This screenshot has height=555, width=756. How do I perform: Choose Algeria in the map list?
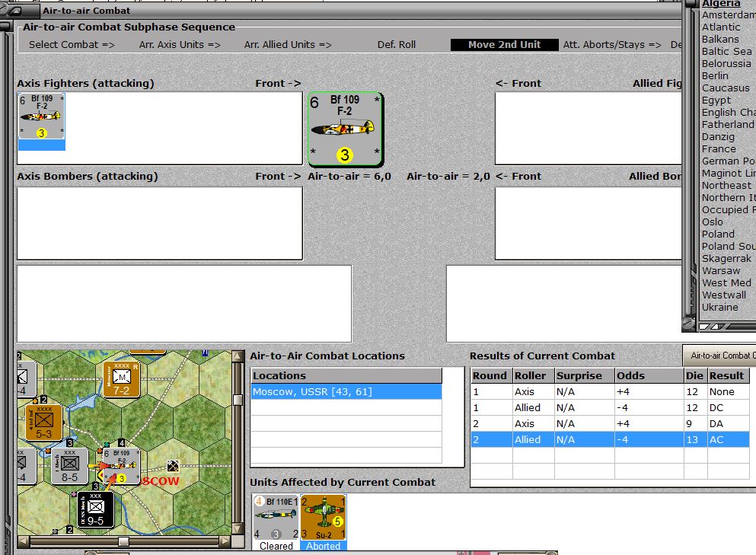click(721, 4)
